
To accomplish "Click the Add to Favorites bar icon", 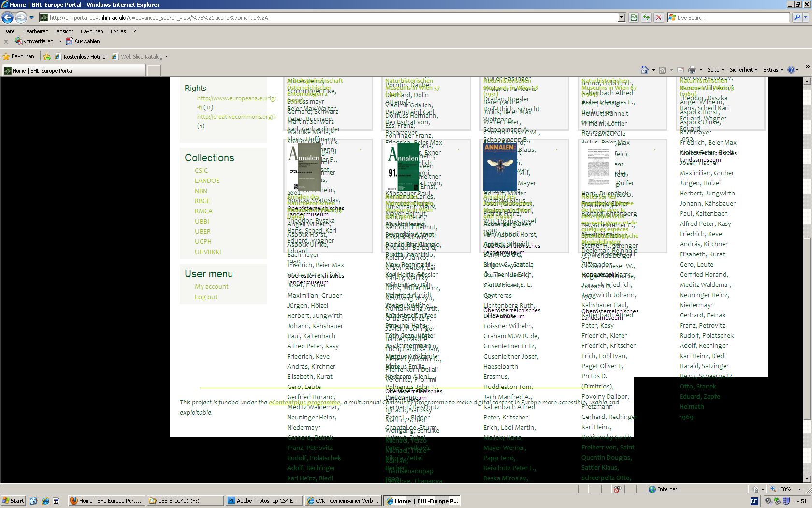I will [47, 57].
